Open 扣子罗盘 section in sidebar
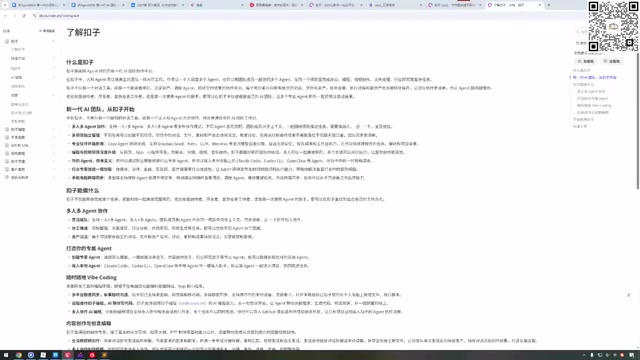Screen dimensions: 640x360 tap(18, 161)
